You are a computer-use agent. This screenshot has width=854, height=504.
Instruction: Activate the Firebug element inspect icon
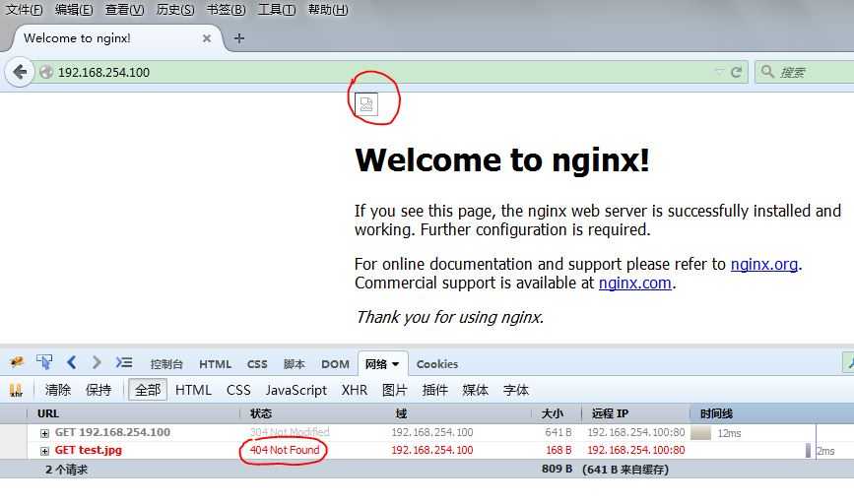(44, 362)
